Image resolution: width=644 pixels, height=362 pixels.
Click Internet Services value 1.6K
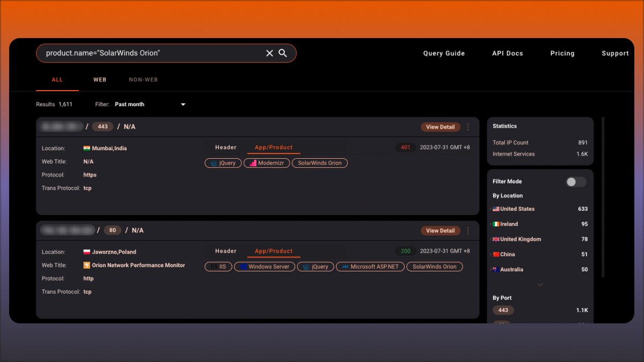[582, 154]
